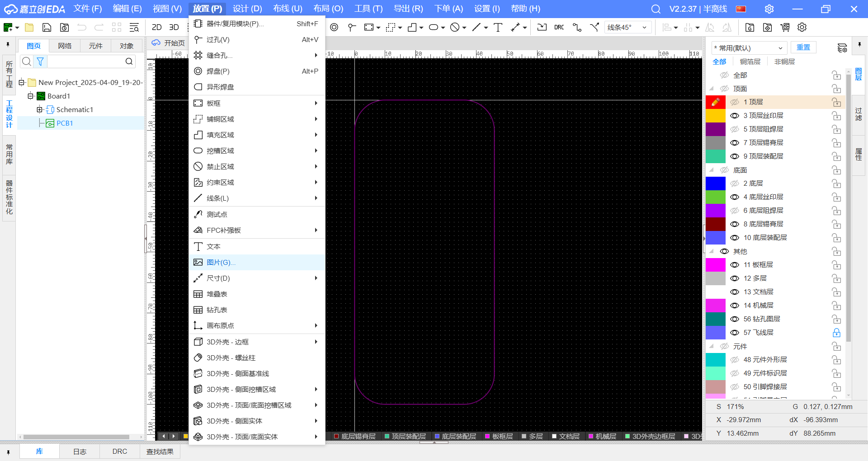Click the 异形焊盘 icon in menu

198,87
